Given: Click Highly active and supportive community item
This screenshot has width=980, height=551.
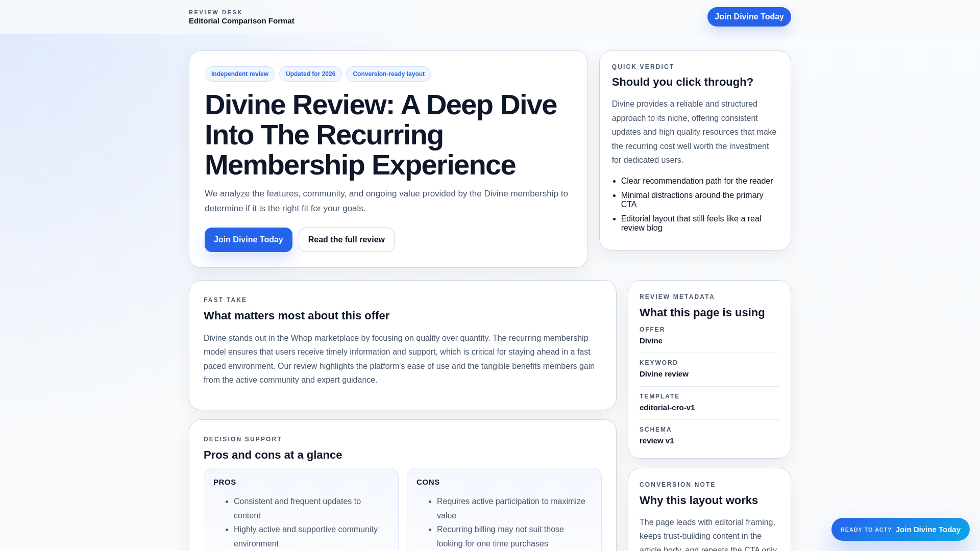Looking at the screenshot, I should tap(306, 537).
